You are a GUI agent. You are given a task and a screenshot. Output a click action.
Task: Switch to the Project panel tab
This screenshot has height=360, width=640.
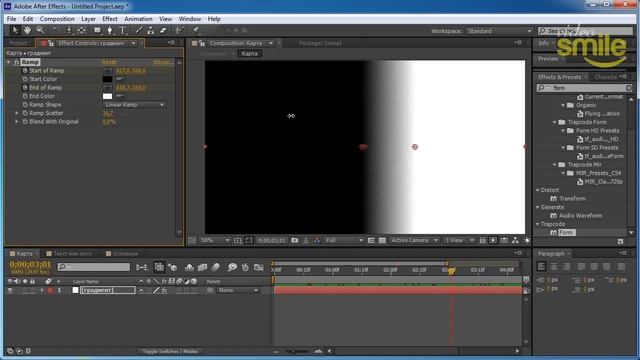[x=18, y=43]
